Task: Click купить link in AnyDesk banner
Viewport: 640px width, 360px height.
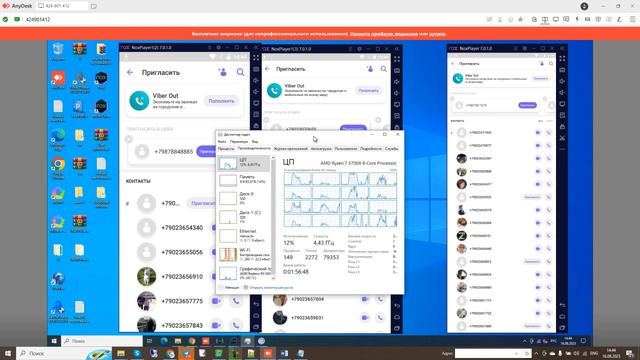Action: [437, 34]
